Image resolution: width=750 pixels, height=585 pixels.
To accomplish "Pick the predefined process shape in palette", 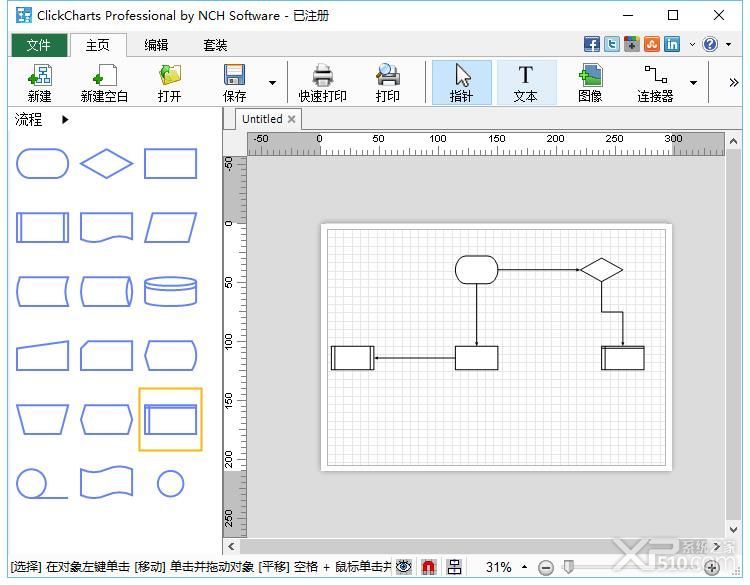I will point(43,228).
